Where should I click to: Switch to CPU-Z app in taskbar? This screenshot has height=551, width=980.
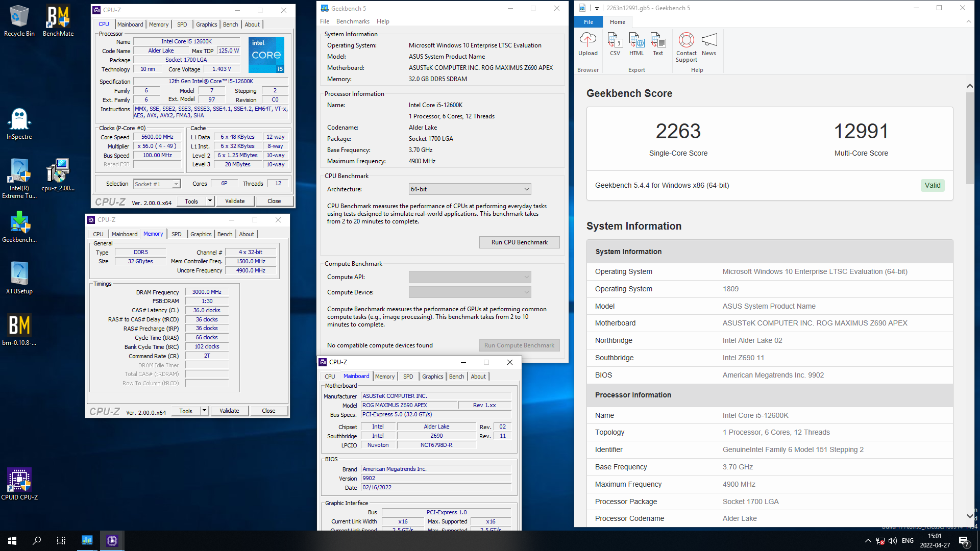(112, 541)
